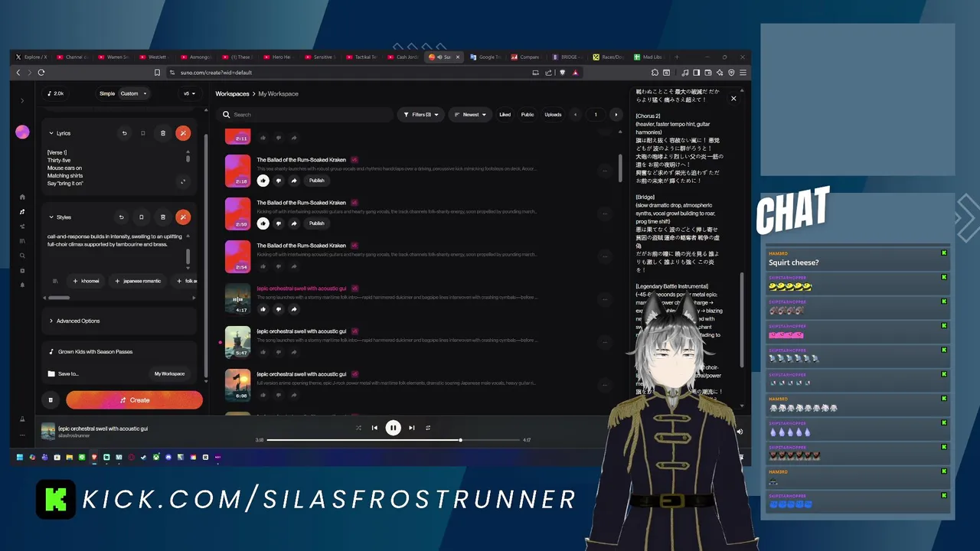Click the workspace Search field
Image resolution: width=980 pixels, height=551 pixels.
(305, 115)
